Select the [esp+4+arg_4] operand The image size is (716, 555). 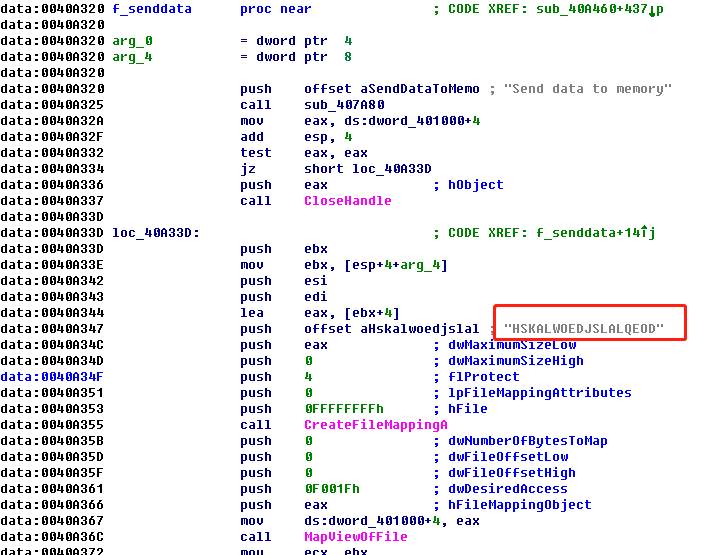click(395, 265)
